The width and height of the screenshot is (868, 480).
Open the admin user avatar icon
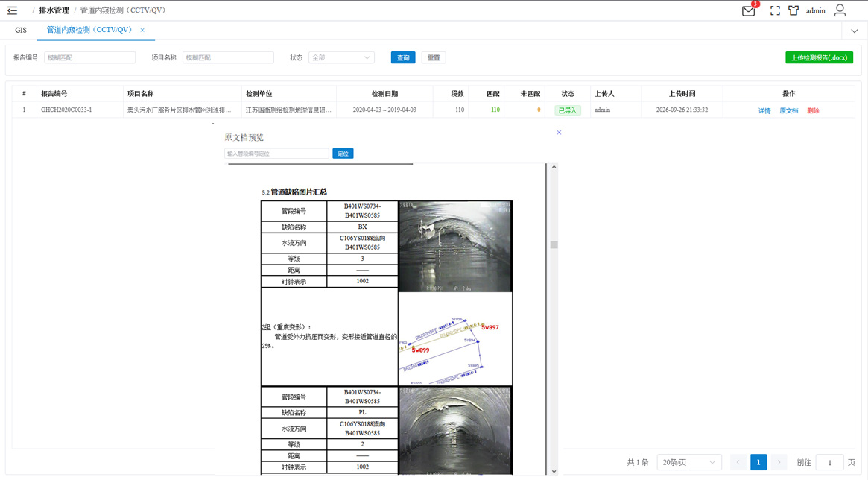pos(840,10)
